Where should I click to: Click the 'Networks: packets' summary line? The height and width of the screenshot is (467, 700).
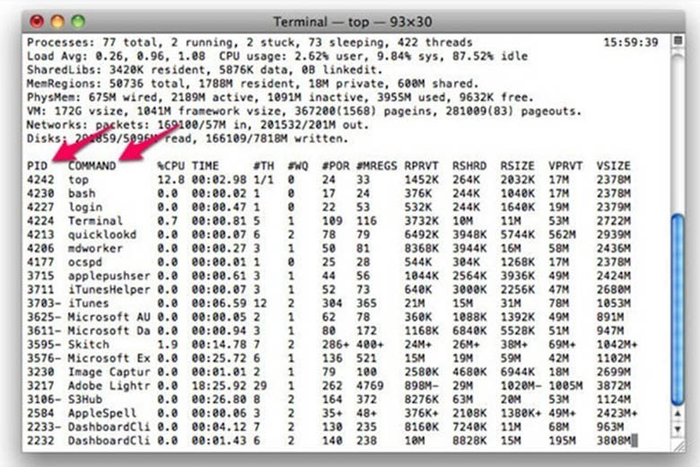pos(198,125)
